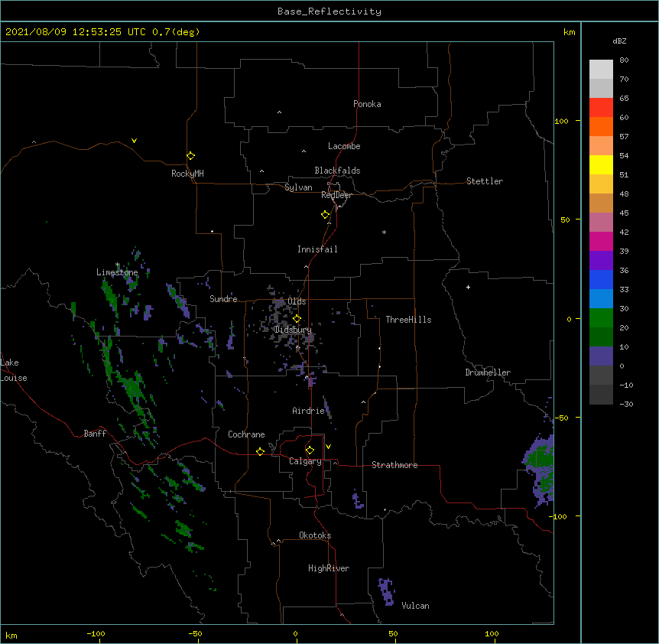Viewport: 659px width, 644px height.
Task: Select the orange 60 dBZ legend color
Action: pos(601,126)
